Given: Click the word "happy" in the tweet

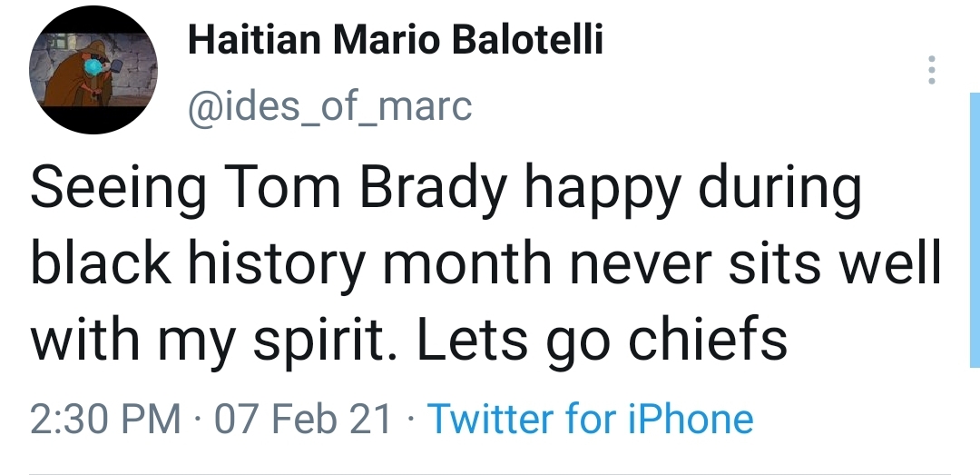Looking at the screenshot, I should pyautogui.click(x=599, y=191).
